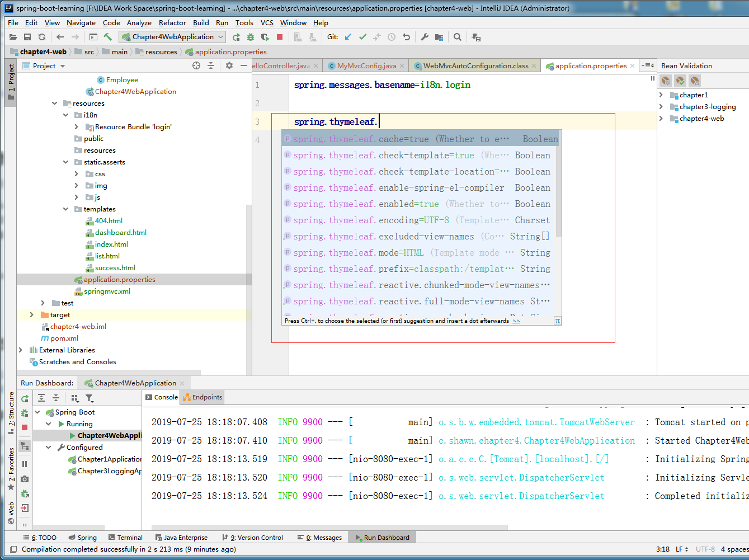This screenshot has width=749, height=560.
Task: Open Project Structure from the toolbar
Action: pyautogui.click(x=439, y=37)
